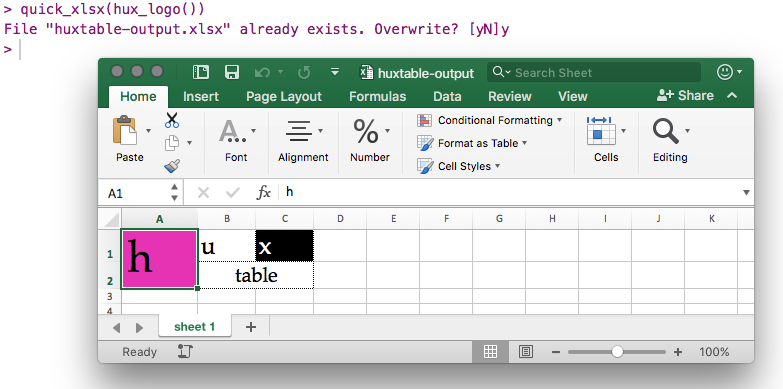Click the Undo arrow icon
The width and height of the screenshot is (783, 389).
pos(263,73)
